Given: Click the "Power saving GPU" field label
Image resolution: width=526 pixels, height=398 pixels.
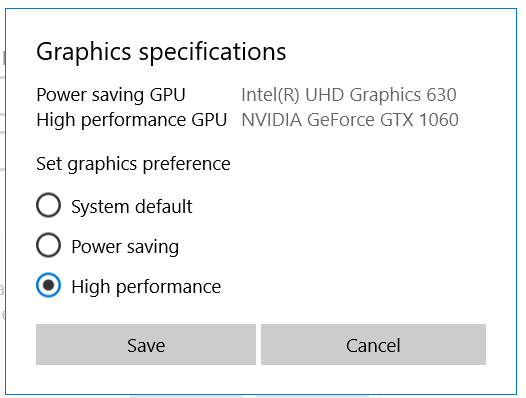Looking at the screenshot, I should click(x=111, y=95).
